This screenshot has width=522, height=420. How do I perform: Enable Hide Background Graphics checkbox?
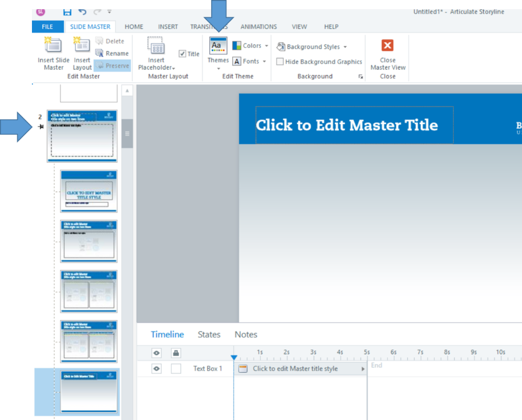280,62
